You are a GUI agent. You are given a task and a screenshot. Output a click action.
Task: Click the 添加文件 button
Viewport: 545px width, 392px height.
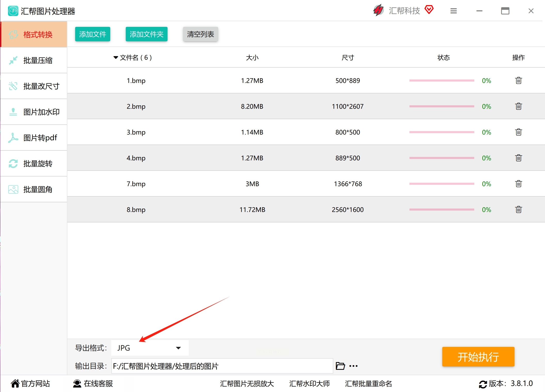coord(92,34)
